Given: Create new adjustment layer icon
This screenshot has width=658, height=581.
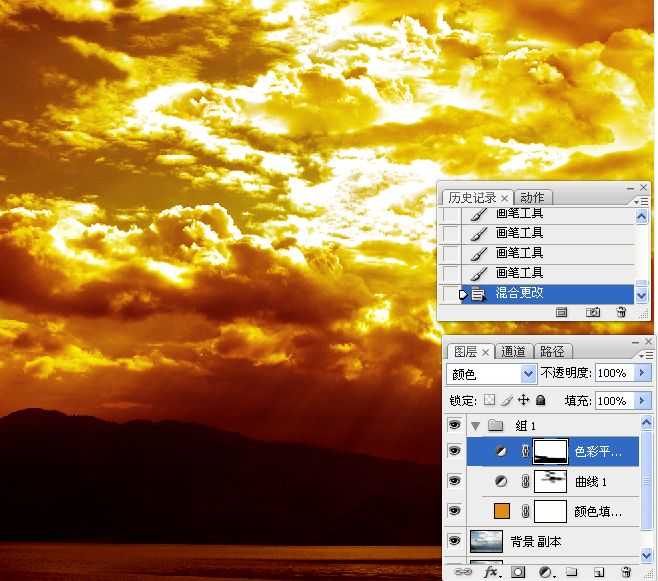Looking at the screenshot, I should click(x=545, y=572).
